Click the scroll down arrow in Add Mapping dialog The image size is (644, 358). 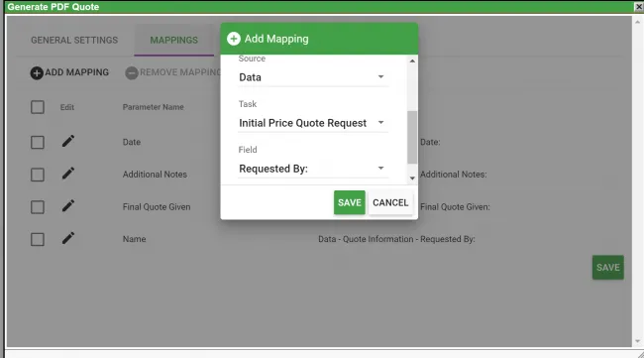[412, 178]
